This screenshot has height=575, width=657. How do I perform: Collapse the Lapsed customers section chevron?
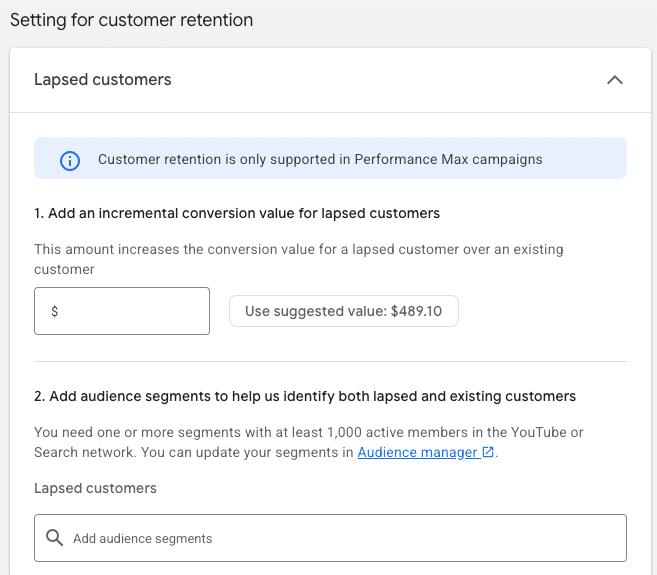click(x=615, y=80)
